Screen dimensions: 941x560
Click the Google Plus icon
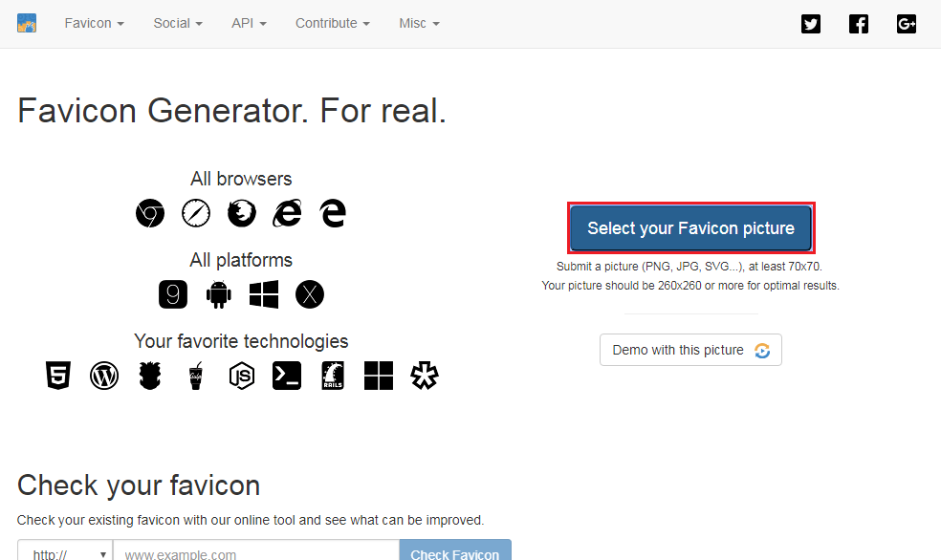pos(907,24)
